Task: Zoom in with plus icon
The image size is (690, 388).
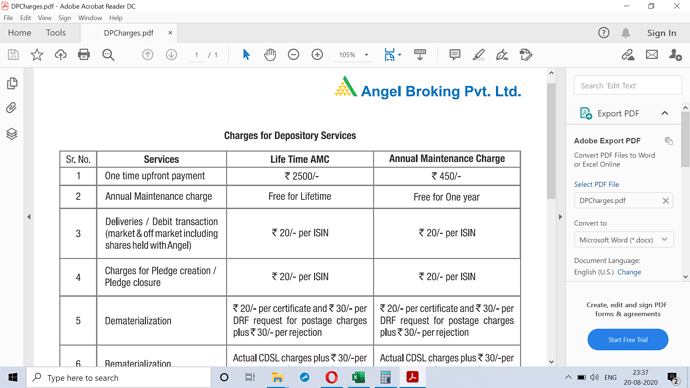Action: click(x=317, y=55)
